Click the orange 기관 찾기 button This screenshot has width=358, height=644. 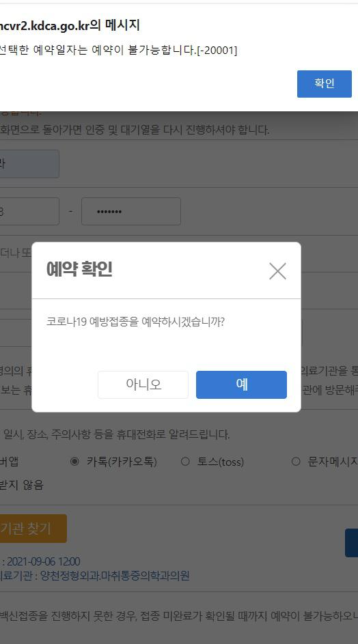33,529
